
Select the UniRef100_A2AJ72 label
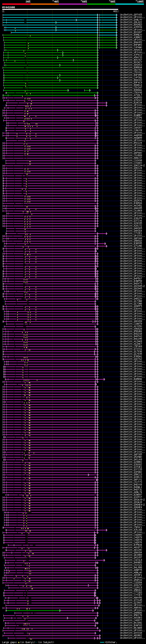click(x=131, y=226)
